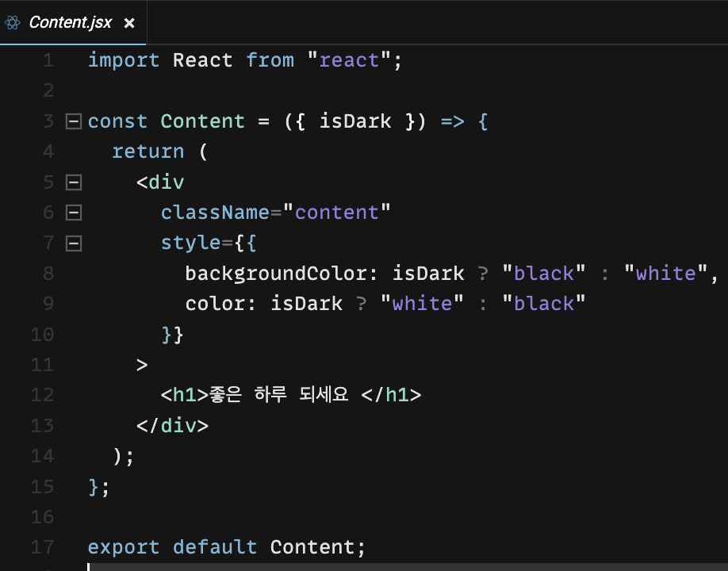Click the 'default' keyword on line 17

(x=214, y=547)
